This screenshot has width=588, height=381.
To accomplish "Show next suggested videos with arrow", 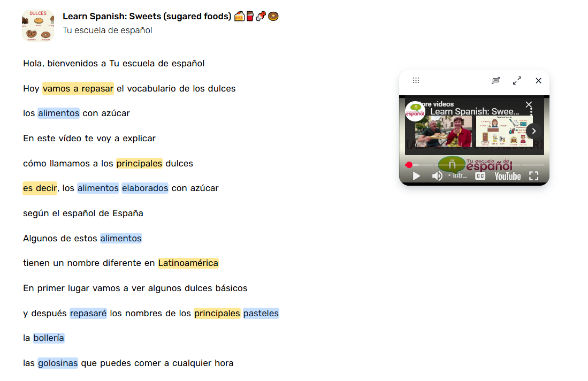I will [x=533, y=131].
